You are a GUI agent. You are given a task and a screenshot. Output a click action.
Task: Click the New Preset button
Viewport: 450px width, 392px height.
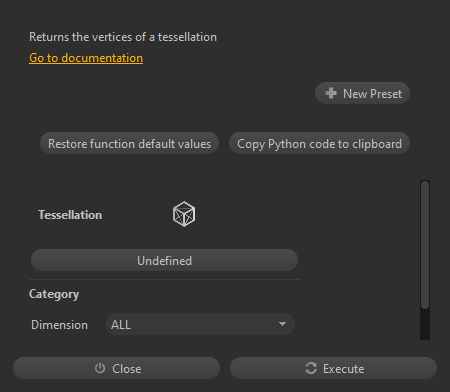(362, 93)
